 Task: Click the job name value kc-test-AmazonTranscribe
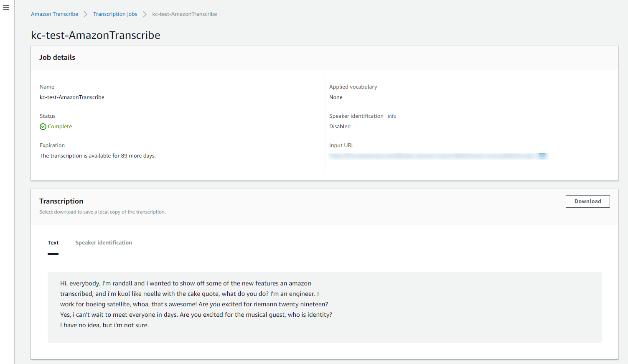[72, 97]
